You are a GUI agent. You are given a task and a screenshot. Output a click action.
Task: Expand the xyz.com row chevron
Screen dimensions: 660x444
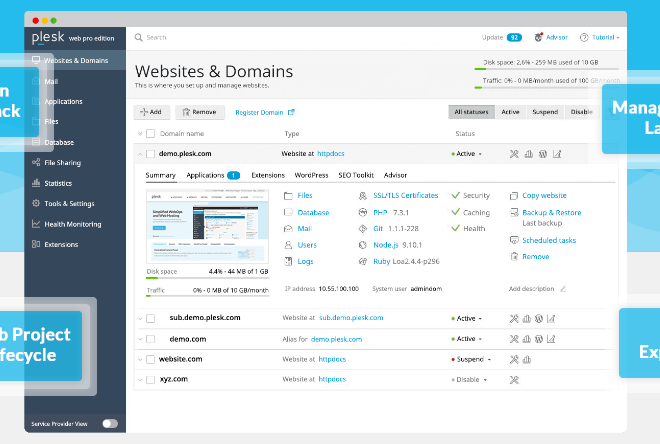140,380
